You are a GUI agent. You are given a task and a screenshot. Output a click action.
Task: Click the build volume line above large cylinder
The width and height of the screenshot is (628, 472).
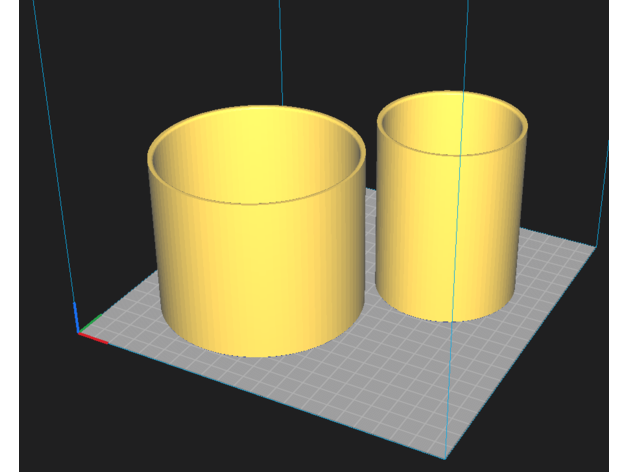281,50
